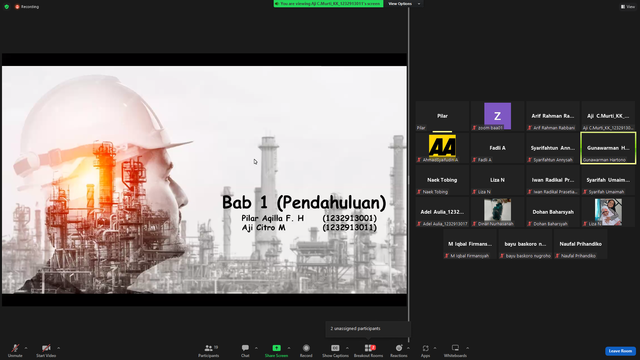
Task: Open the Apps panel
Action: (425, 350)
